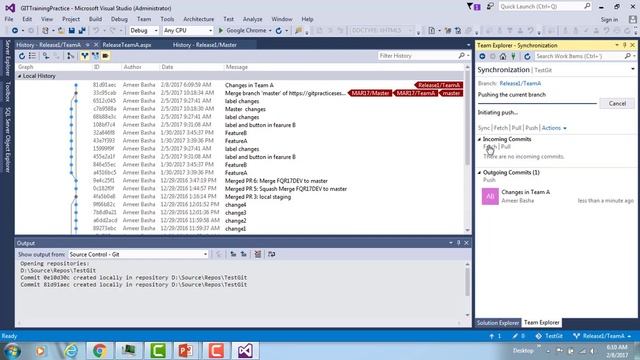Image resolution: width=640 pixels, height=360 pixels.
Task: Open the Architecture menu
Action: (198, 19)
